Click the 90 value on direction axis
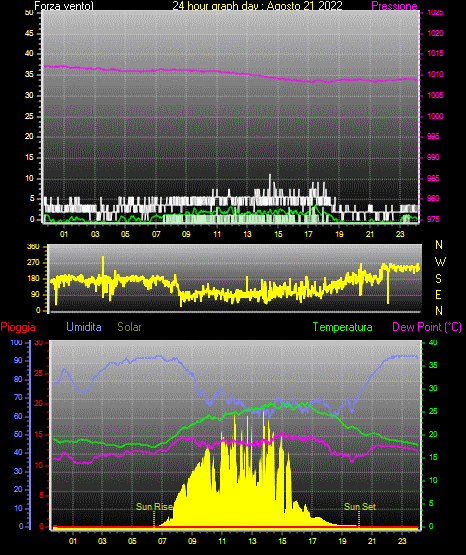This screenshot has height=555, width=466. 35,294
